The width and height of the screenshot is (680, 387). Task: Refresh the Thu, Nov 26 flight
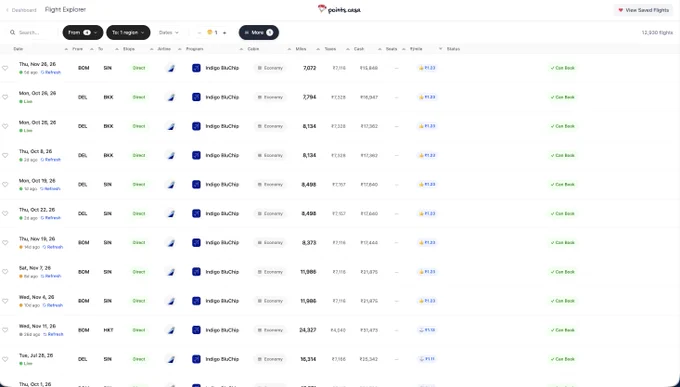[51, 72]
